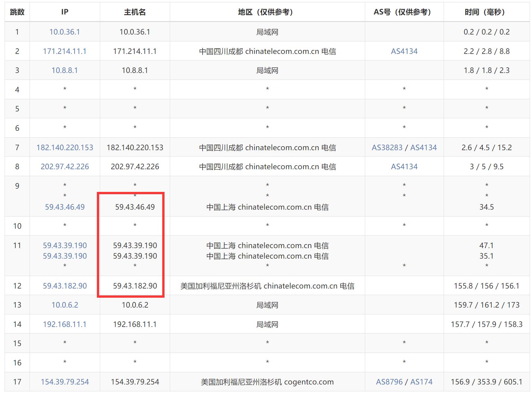
Task: Open IP link 10.0.6.2
Action: 65,305
